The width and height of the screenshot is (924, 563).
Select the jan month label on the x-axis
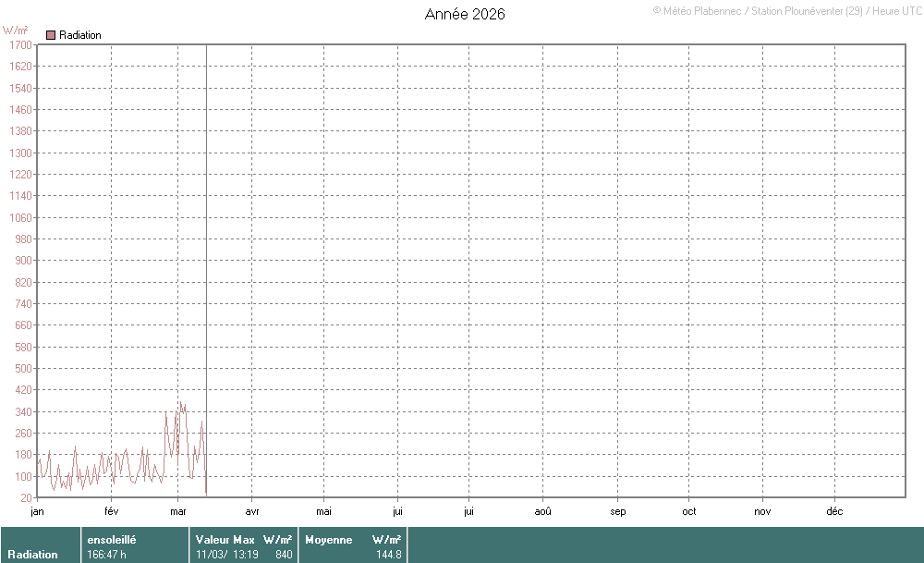tap(38, 511)
